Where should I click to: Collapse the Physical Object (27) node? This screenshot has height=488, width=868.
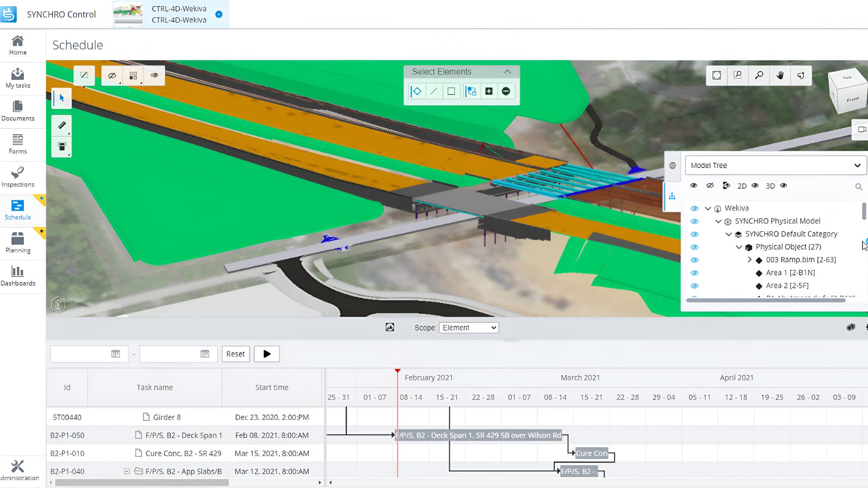(x=739, y=247)
